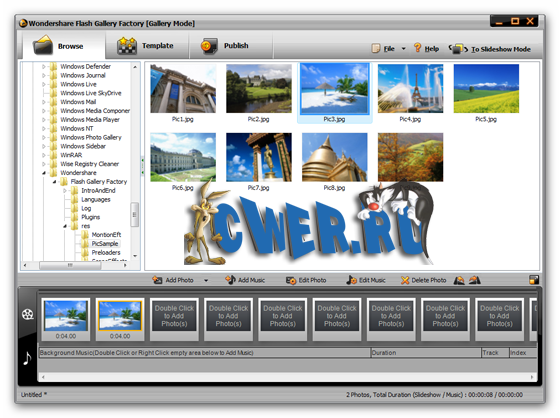Click the storyboard view icon at toolbar's right end
This screenshot has width=560, height=418.
534,280
